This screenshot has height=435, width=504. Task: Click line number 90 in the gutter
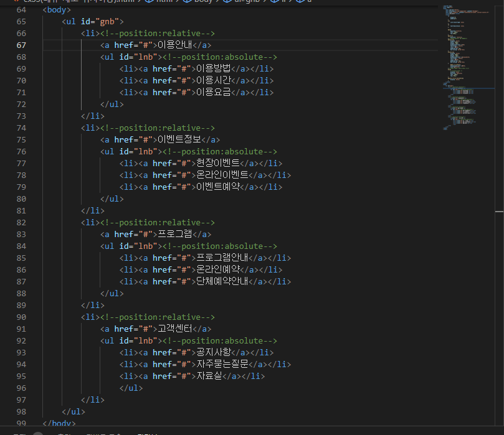21,317
